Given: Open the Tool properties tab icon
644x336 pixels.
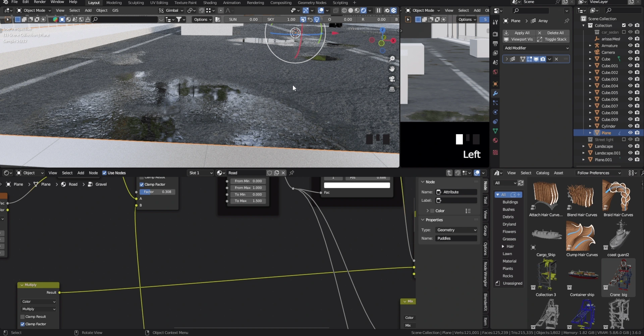Looking at the screenshot, I should [x=495, y=22].
